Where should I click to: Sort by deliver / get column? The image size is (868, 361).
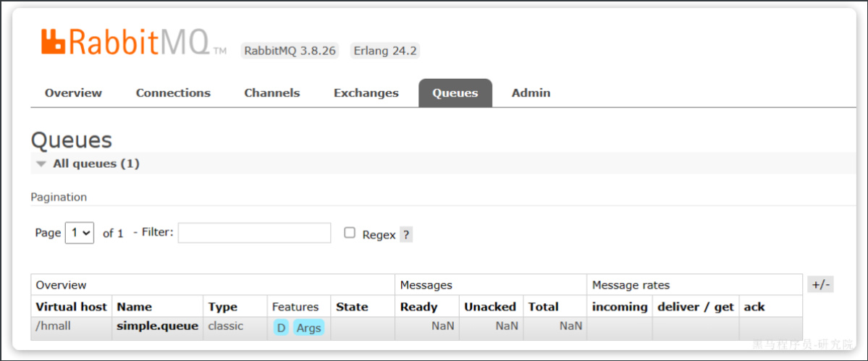pyautogui.click(x=695, y=307)
